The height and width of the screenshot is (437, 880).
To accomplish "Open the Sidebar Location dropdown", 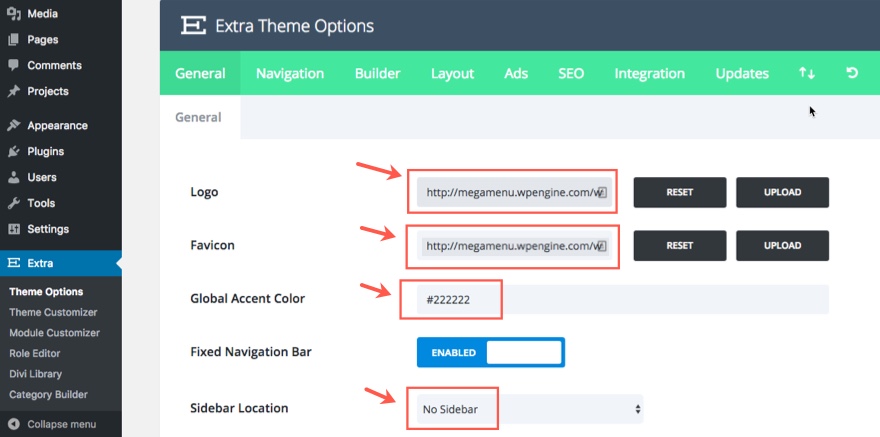I will [529, 409].
